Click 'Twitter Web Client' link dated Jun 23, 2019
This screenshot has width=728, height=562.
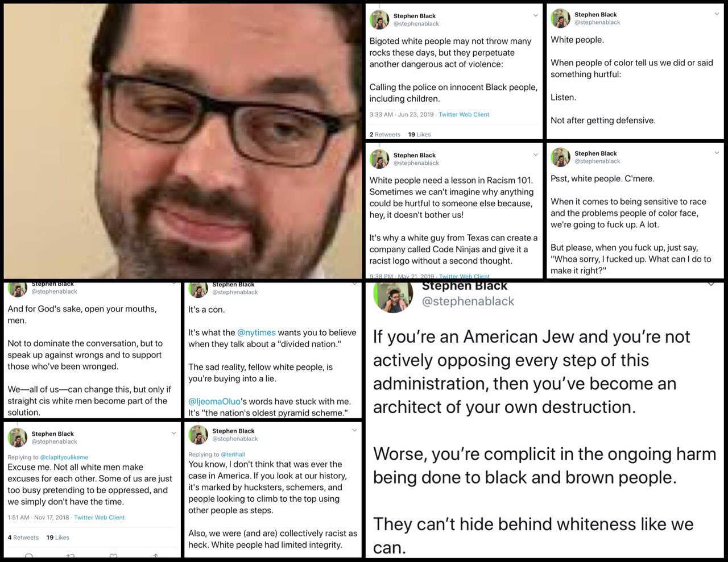464,115
